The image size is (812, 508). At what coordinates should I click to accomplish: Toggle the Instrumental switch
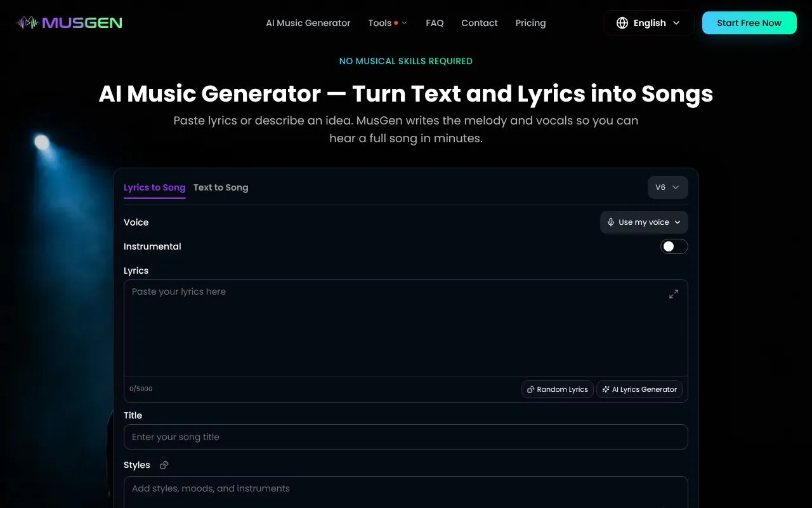[x=674, y=246]
